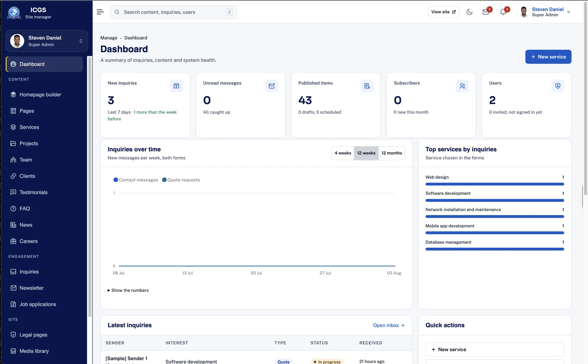588x364 pixels.
Task: Click the Manage breadcrumb link
Action: (x=109, y=38)
